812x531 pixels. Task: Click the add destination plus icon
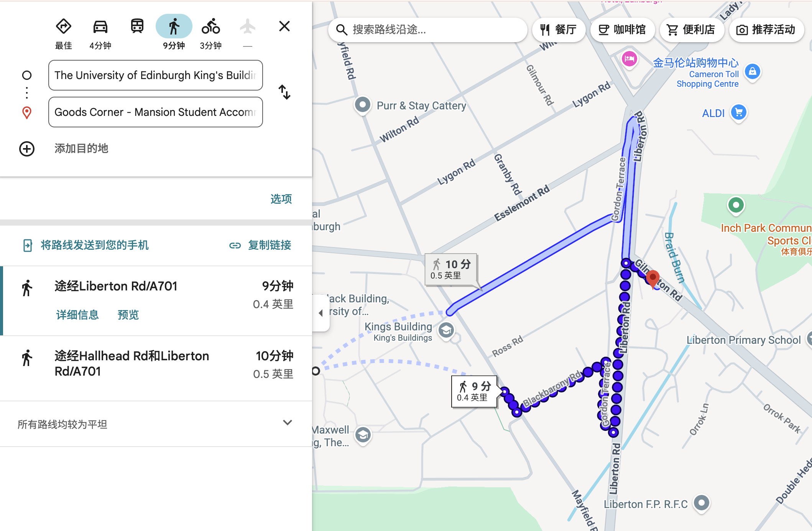point(27,149)
